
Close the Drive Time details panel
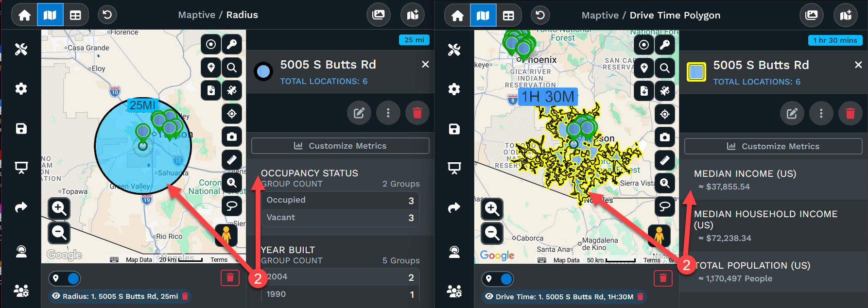858,65
